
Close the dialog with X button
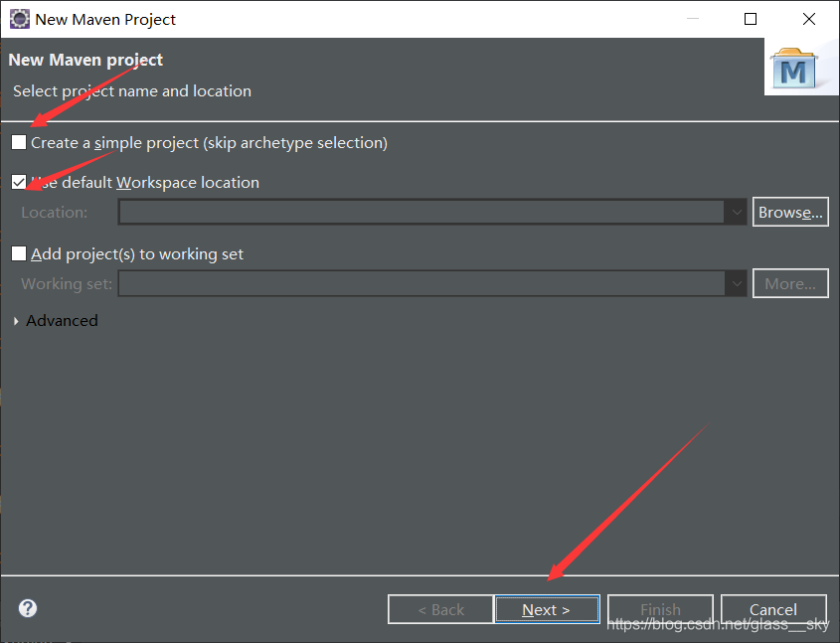coord(809,19)
